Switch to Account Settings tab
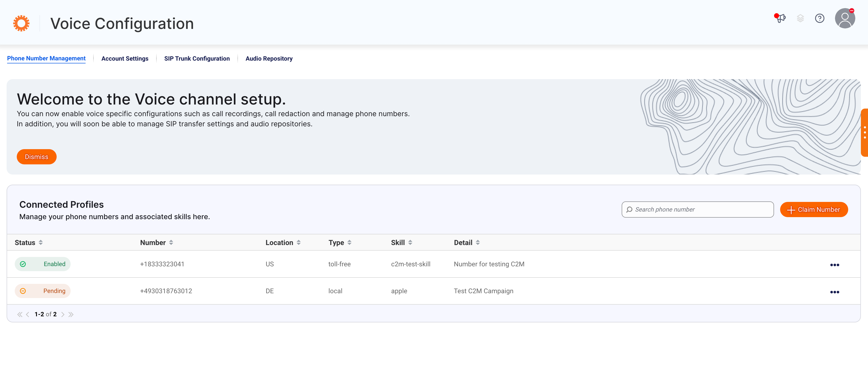Screen dimensions: 868x382 click(x=125, y=59)
